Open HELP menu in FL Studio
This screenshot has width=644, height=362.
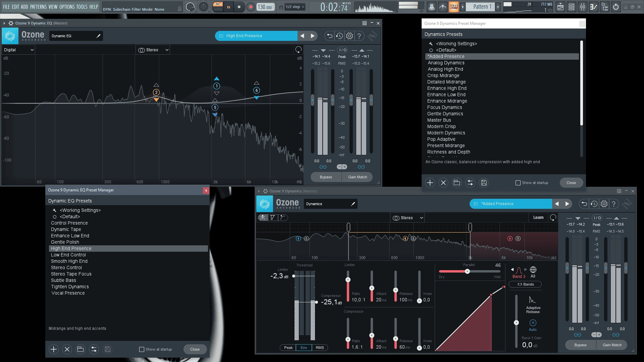[94, 7]
